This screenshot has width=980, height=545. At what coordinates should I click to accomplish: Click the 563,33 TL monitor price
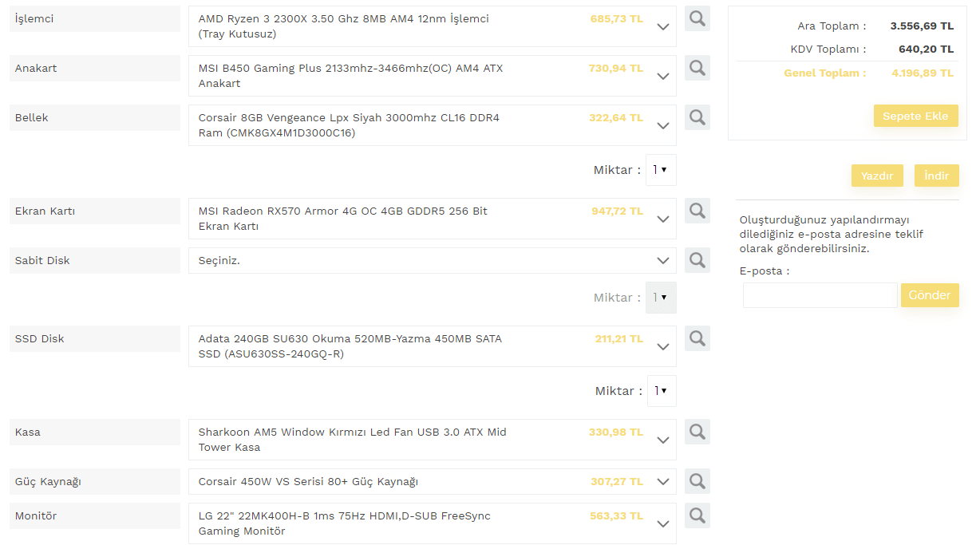point(616,515)
